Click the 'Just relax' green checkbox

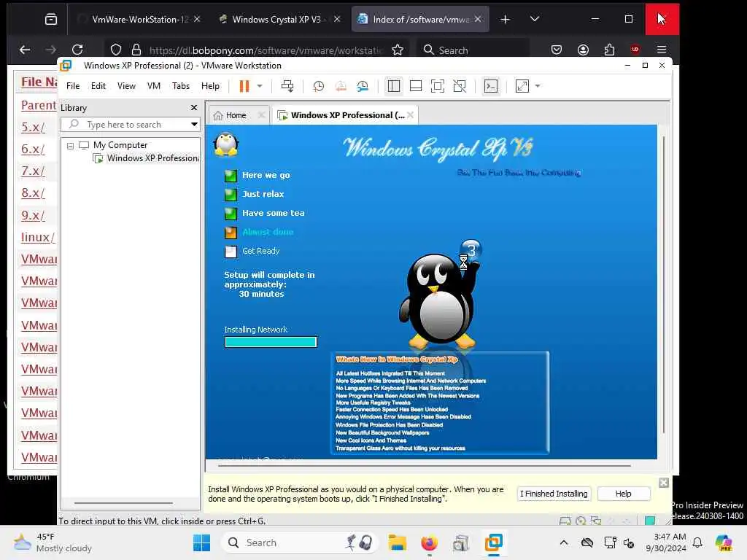pos(231,194)
